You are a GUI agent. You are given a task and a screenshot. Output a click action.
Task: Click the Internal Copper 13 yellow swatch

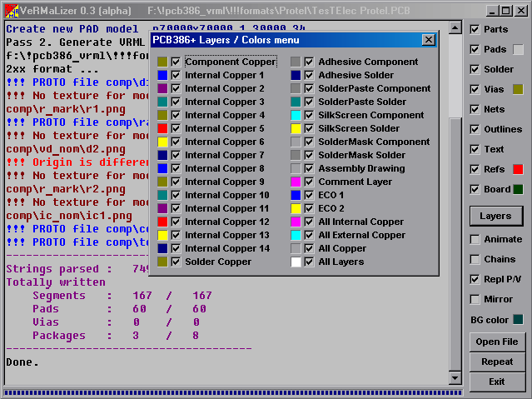[162, 235]
